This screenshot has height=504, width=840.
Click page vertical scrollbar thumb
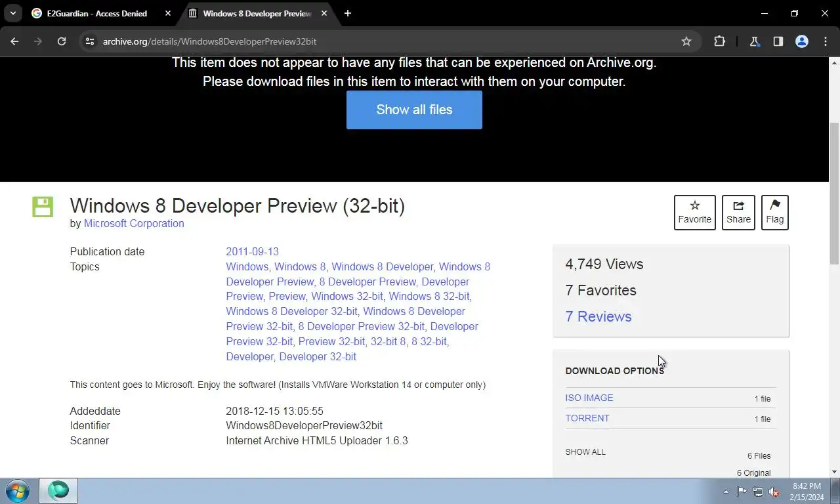(x=835, y=194)
